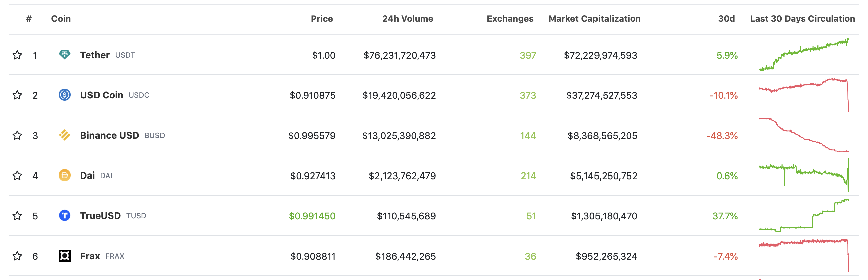
Task: Favorite Tether with its star icon
Action: pyautogui.click(x=17, y=55)
